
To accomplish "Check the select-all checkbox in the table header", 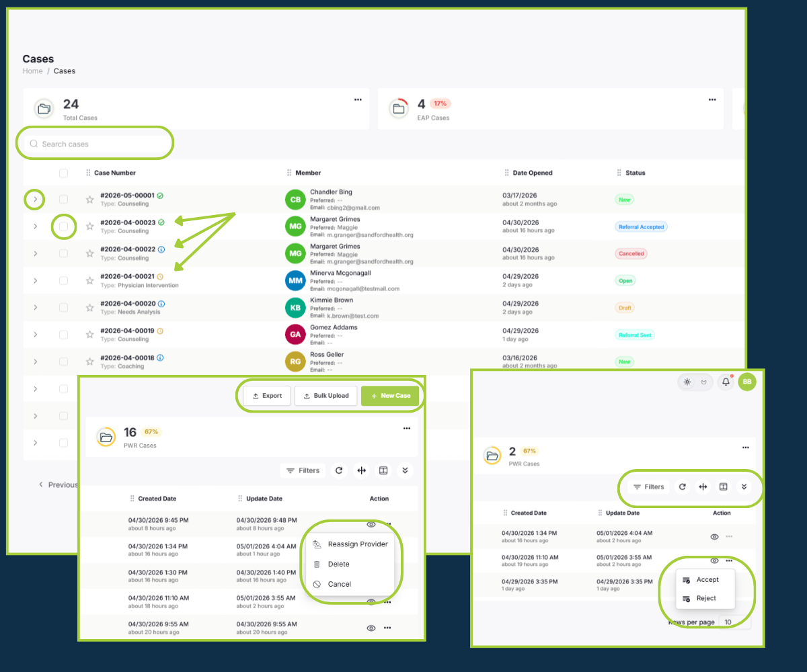I will (63, 173).
